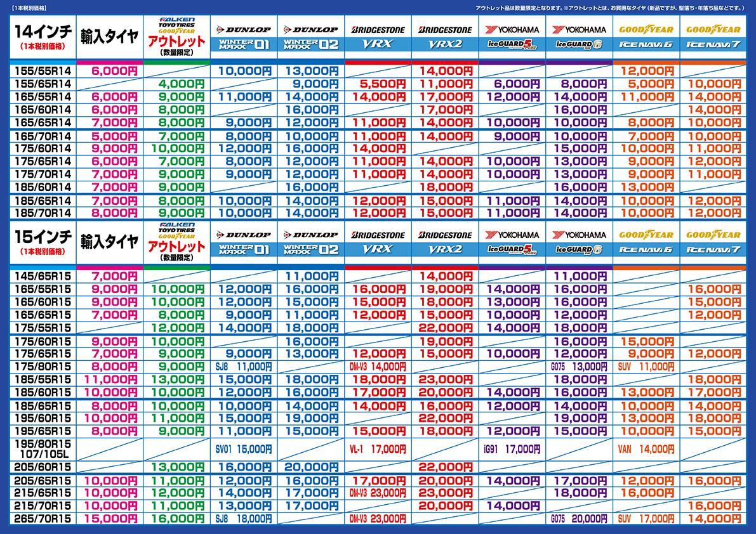The image size is (756, 534).
Task: Select the DM-V3 14,000円 cell in 175/80R15 row
Action: coord(378,367)
